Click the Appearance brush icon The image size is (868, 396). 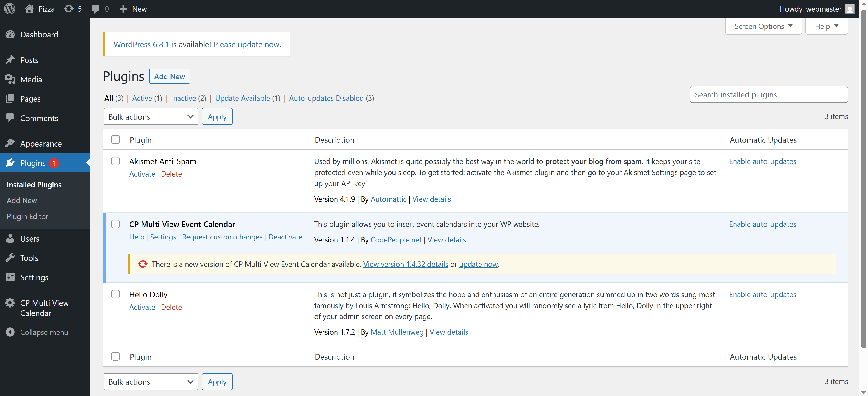click(10, 143)
